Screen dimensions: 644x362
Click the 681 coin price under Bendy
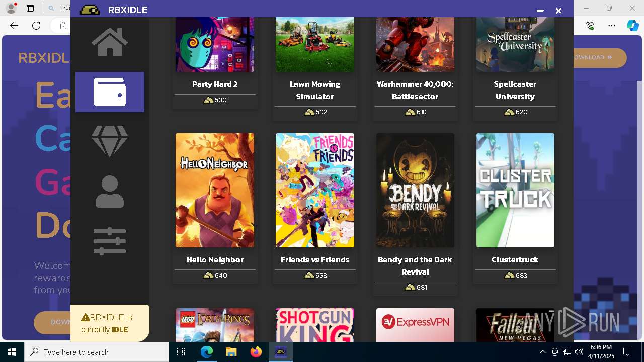[x=416, y=287]
